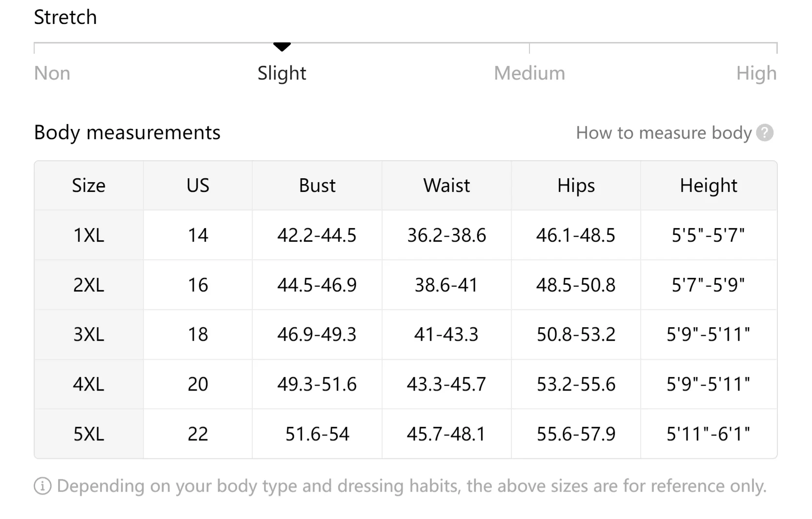Screen dimensions: 812x519
Task: Click the Hips column header
Action: [x=576, y=186]
